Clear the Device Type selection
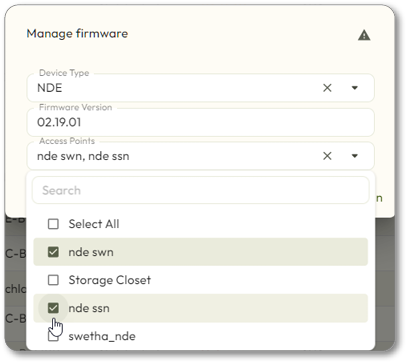Viewport: 407px width, 363px height. click(327, 88)
